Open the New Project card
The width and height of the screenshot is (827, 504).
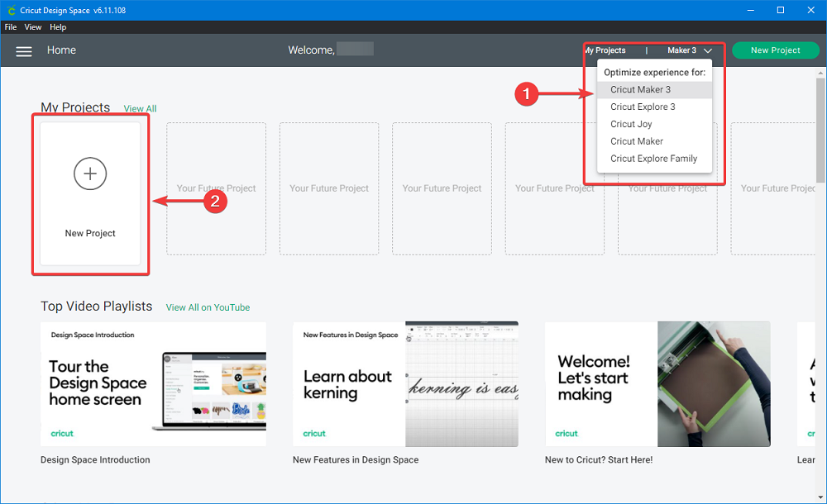tap(90, 193)
